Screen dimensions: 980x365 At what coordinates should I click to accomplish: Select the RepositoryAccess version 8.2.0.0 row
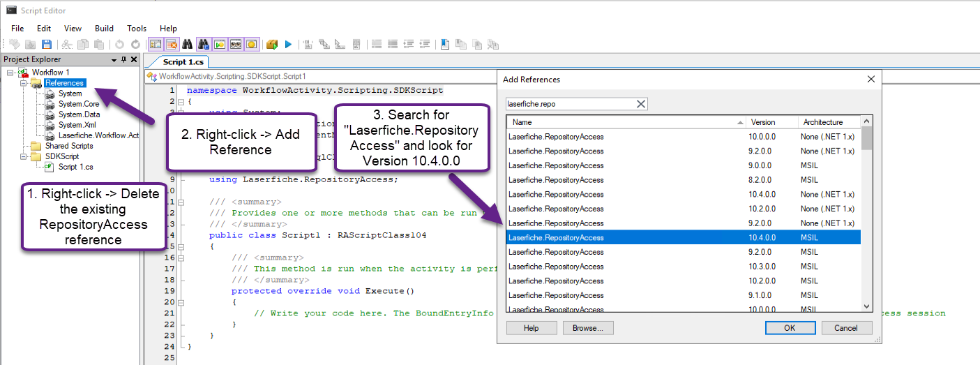point(684,180)
